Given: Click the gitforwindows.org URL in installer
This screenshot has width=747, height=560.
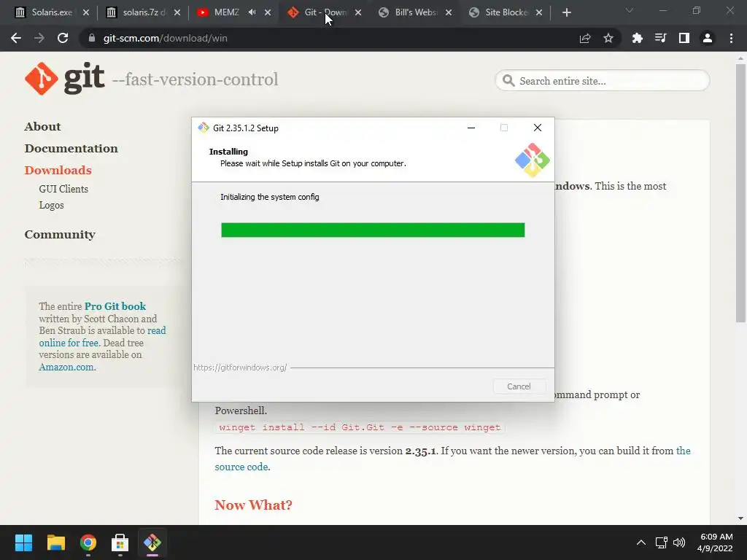Looking at the screenshot, I should click(240, 367).
